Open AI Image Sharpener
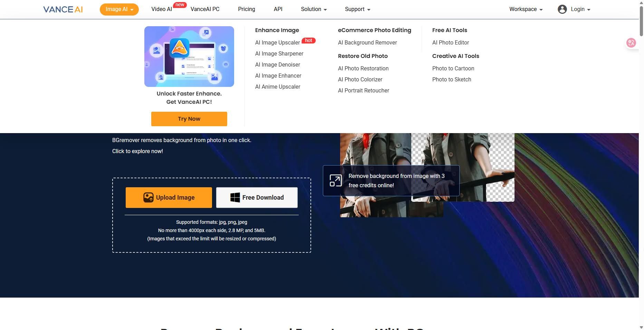The width and height of the screenshot is (644, 330). (x=279, y=54)
